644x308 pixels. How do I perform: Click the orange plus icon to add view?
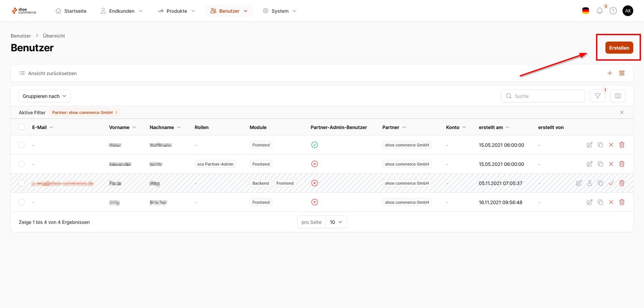(609, 73)
